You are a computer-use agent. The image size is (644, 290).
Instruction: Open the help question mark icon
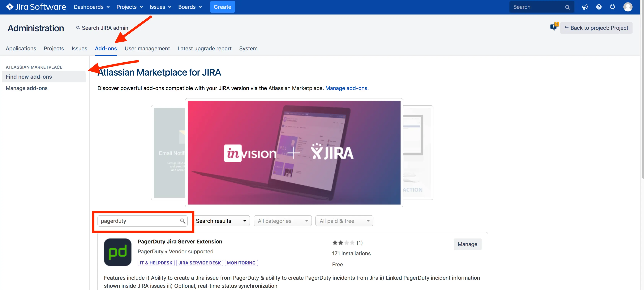(x=599, y=7)
